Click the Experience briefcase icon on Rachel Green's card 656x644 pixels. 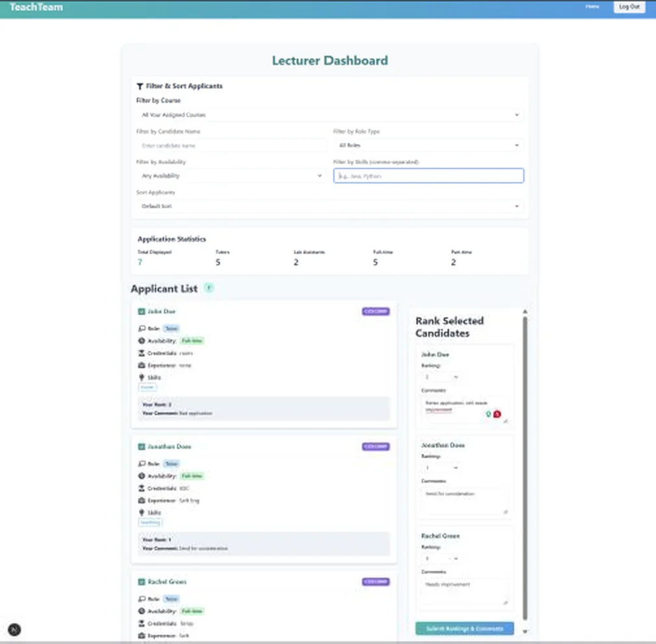click(141, 635)
